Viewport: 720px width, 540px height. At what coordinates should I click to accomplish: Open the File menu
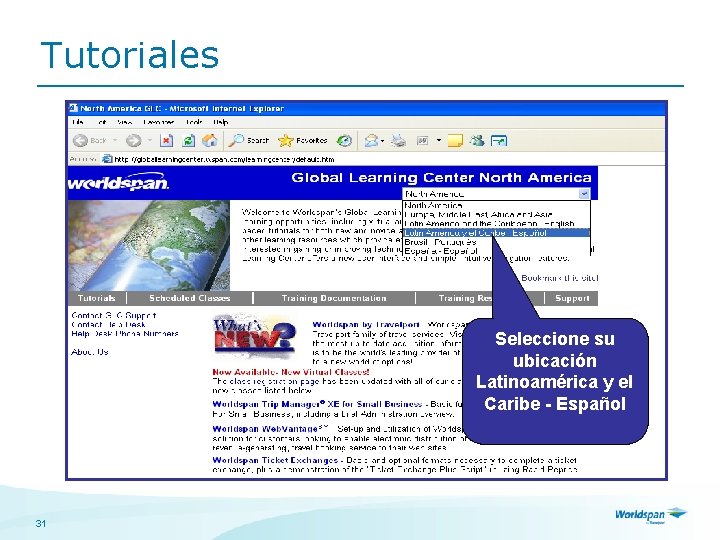[x=78, y=122]
